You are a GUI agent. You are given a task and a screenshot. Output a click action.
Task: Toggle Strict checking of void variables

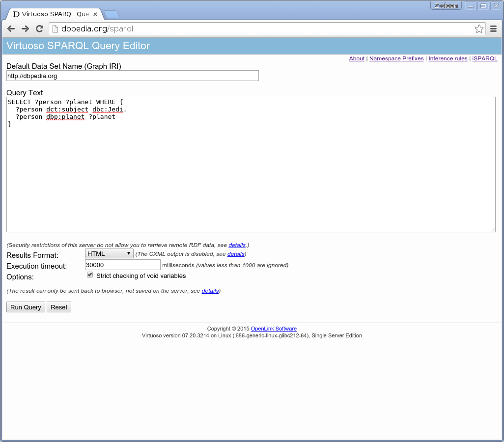coord(90,275)
